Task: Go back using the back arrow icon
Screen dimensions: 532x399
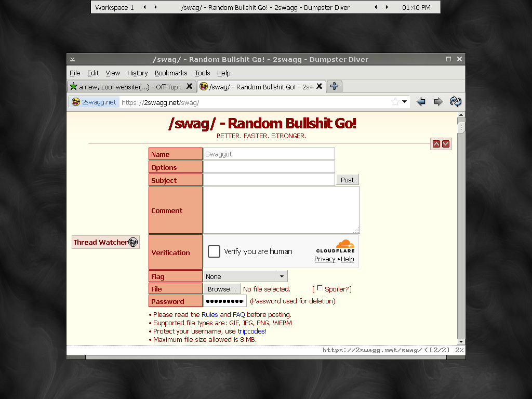Action: pos(421,101)
